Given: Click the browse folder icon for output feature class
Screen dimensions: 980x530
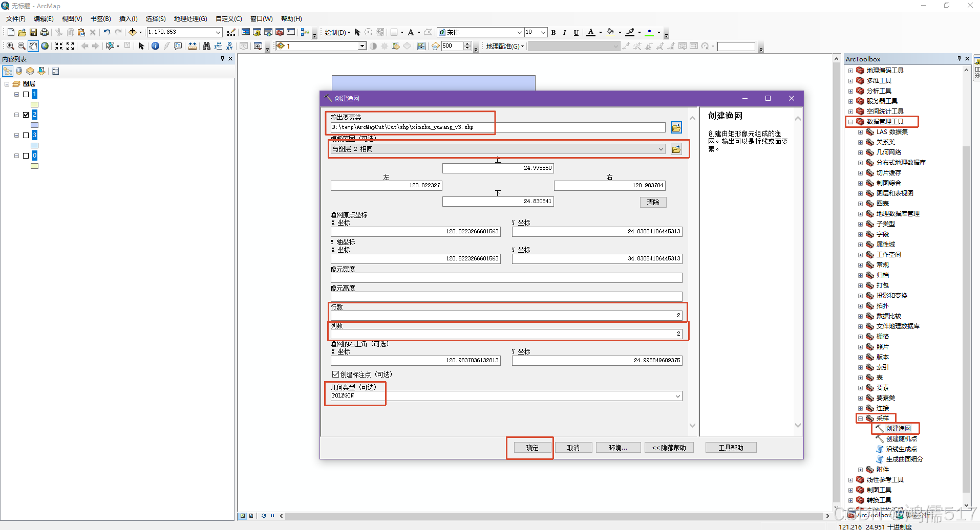Looking at the screenshot, I should [x=676, y=127].
